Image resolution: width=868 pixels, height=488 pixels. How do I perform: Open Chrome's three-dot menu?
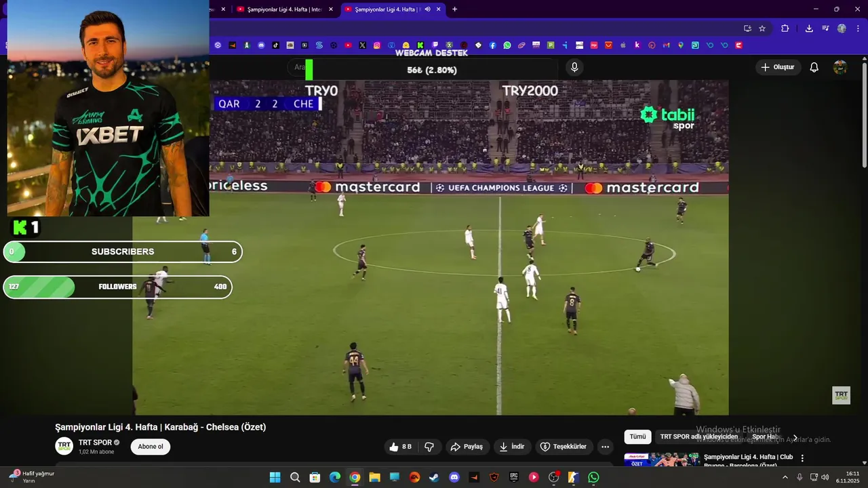pos(857,28)
